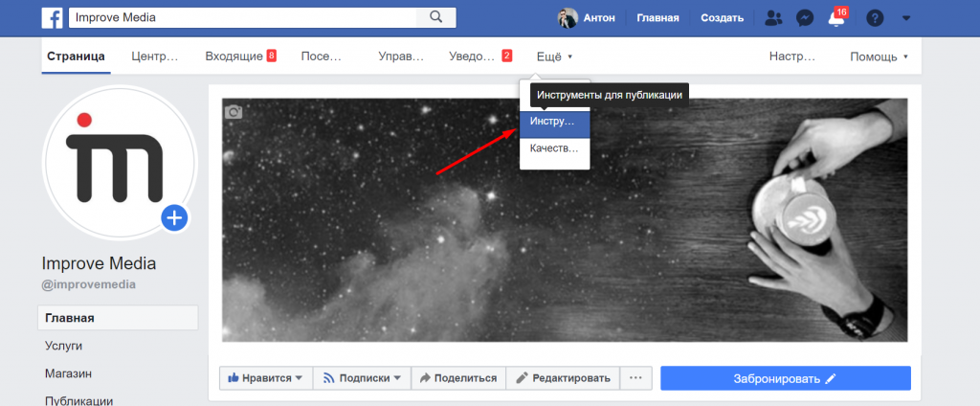980x406 pixels.
Task: Expand the Ещё dropdown menu
Action: pyautogui.click(x=554, y=56)
